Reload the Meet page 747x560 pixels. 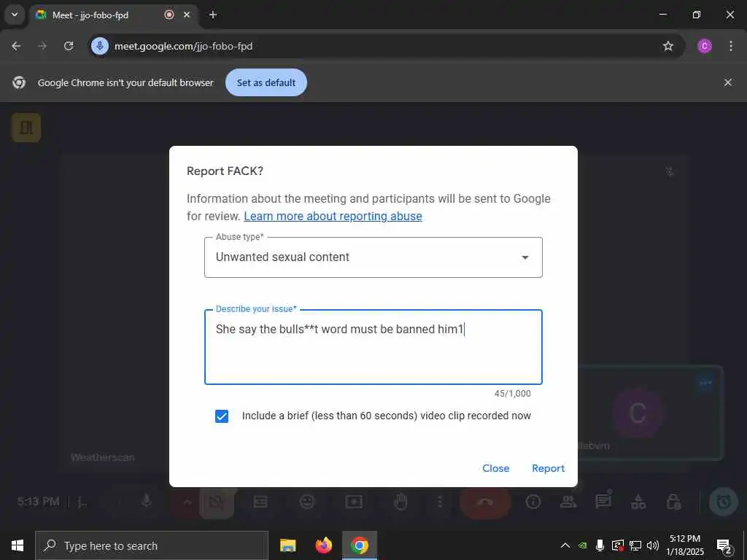coord(69,46)
